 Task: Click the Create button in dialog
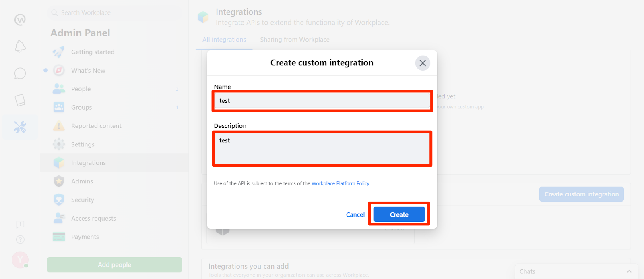click(399, 214)
